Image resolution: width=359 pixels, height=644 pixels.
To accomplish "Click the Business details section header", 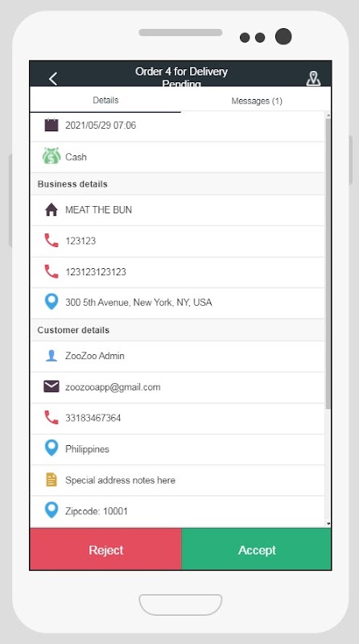I will tap(177, 184).
